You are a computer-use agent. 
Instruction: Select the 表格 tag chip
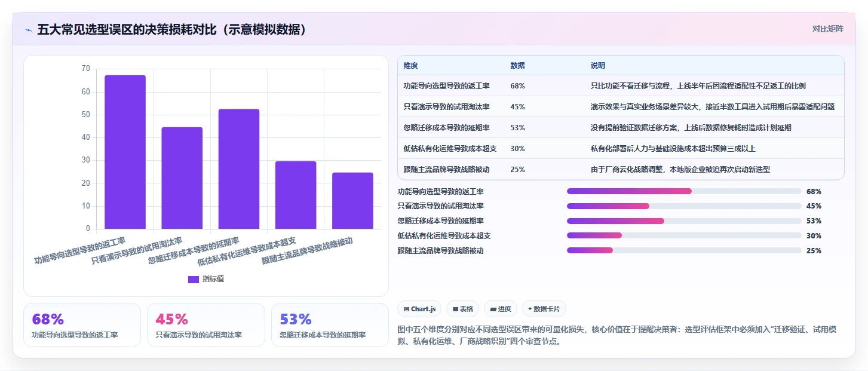[463, 309]
